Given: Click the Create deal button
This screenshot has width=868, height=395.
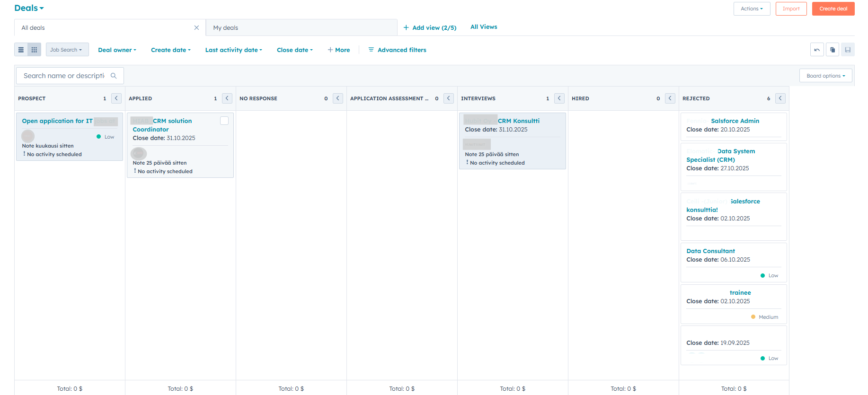Looking at the screenshot, I should pos(833,9).
